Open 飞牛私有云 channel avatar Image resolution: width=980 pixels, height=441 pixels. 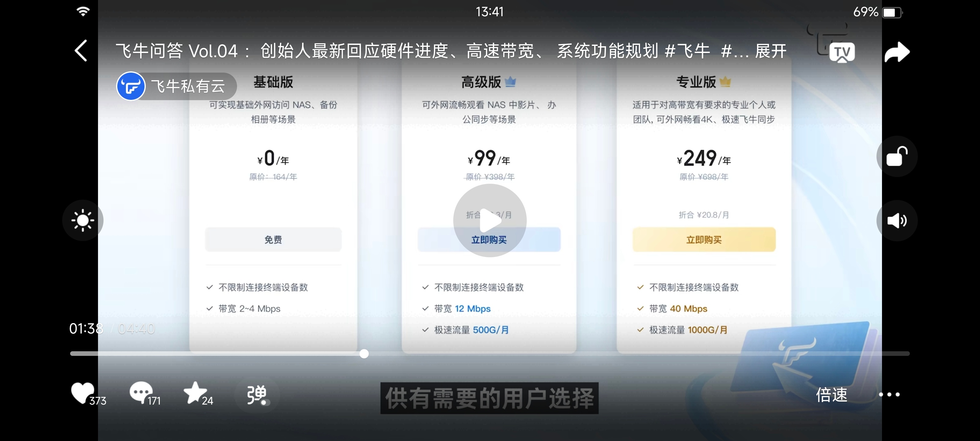[x=130, y=86]
